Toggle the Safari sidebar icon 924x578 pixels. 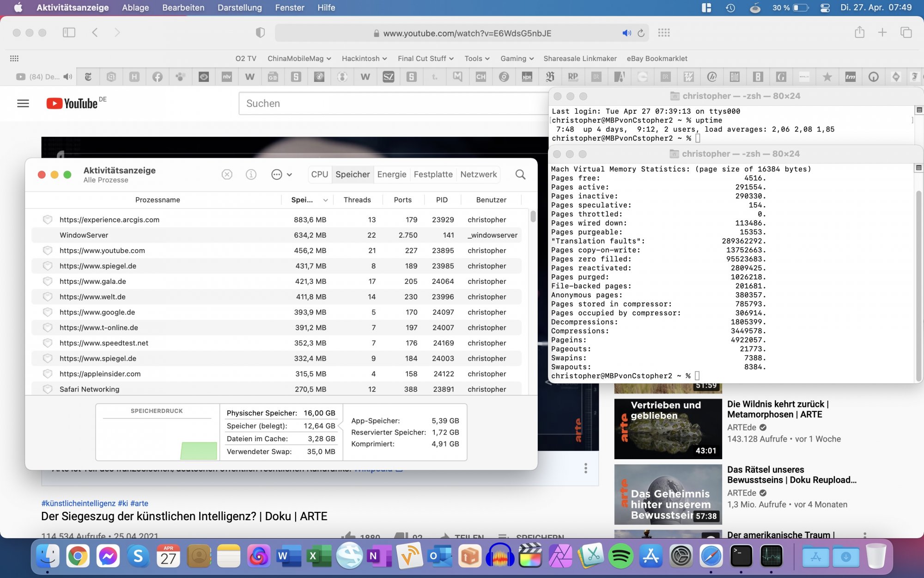69,32
